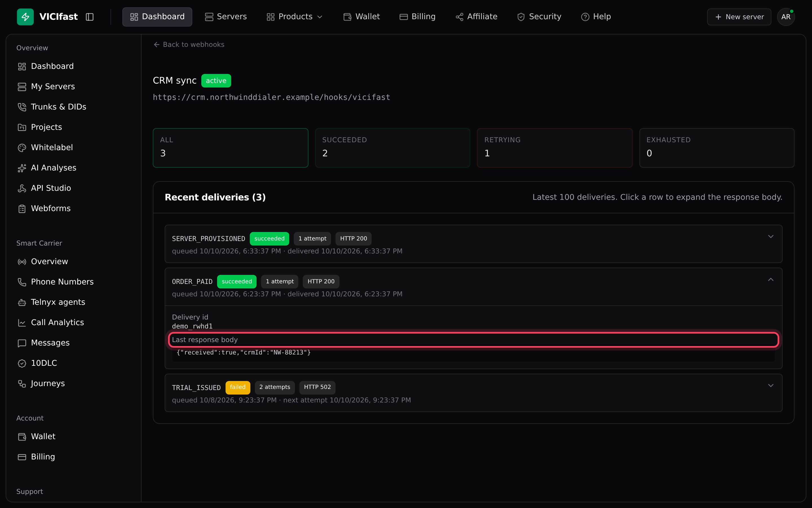Click the Trunks & DIDs phone icon
812x508 pixels.
click(x=22, y=107)
